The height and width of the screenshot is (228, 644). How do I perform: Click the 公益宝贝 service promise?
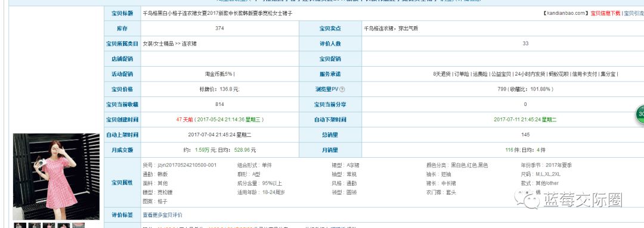[501, 74]
